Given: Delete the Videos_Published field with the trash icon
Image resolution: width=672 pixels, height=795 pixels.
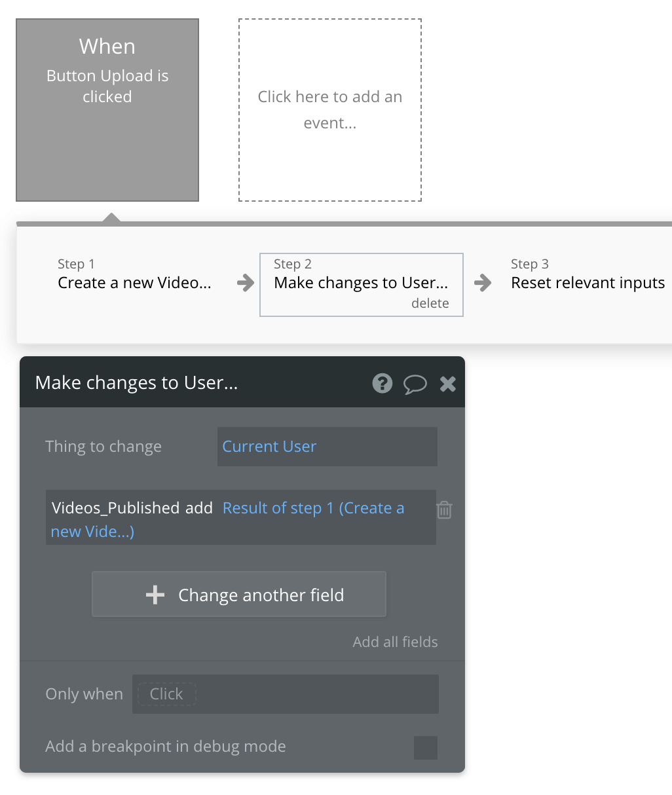Looking at the screenshot, I should click(x=444, y=509).
